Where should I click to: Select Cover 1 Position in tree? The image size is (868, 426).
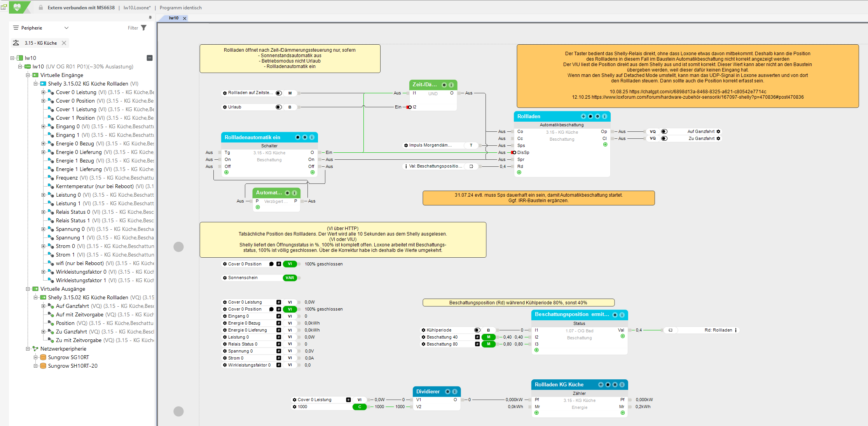[75, 118]
